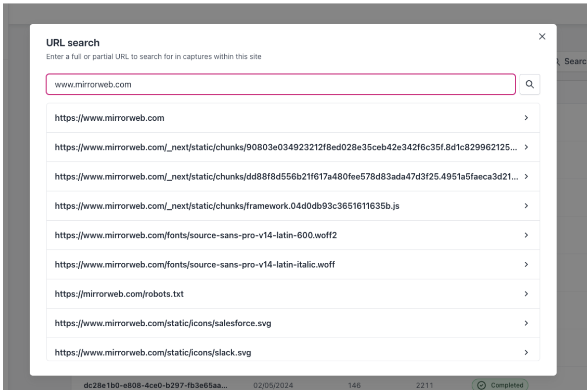Click the Completed status badge in background table
Screen dimensions: 588x390
500,385
